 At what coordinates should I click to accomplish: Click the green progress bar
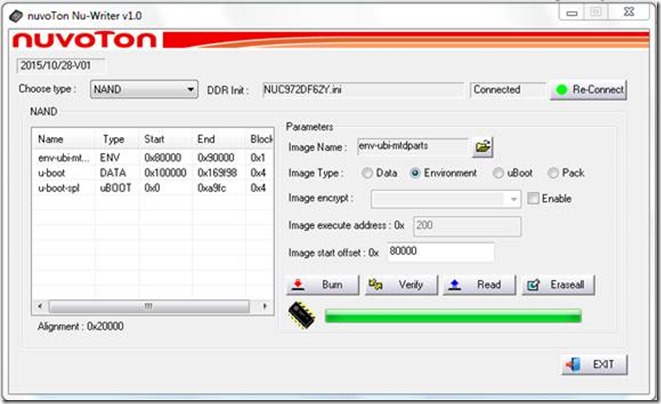453,315
